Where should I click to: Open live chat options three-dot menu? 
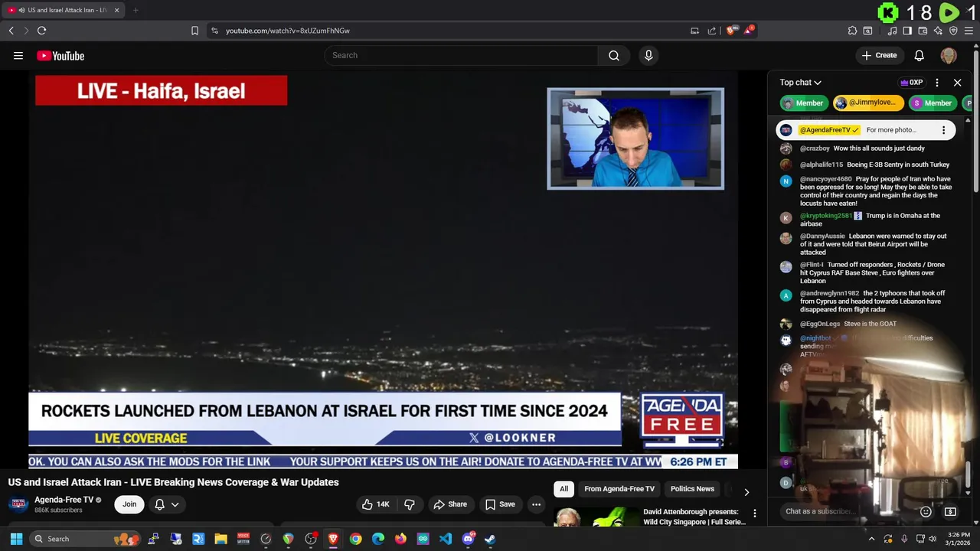click(x=937, y=83)
